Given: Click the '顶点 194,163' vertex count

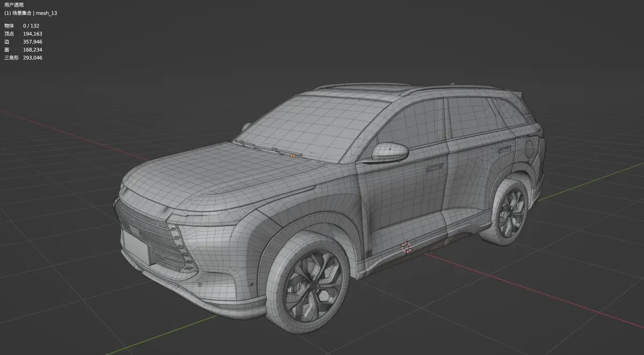Looking at the screenshot, I should (x=23, y=34).
